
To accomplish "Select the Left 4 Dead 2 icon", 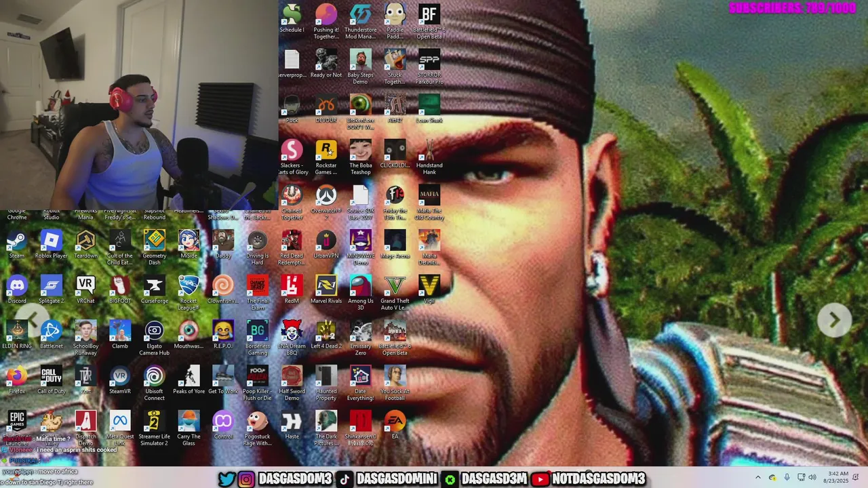I will click(326, 335).
